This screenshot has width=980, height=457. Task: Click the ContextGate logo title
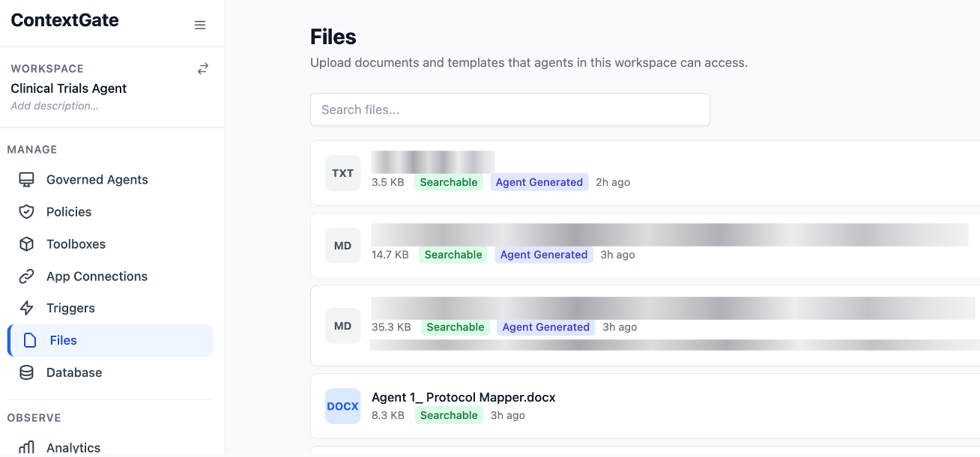click(x=64, y=20)
